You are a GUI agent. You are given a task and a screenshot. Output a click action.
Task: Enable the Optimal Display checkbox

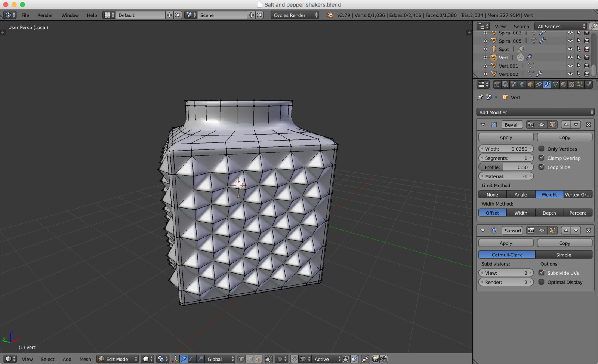[541, 282]
